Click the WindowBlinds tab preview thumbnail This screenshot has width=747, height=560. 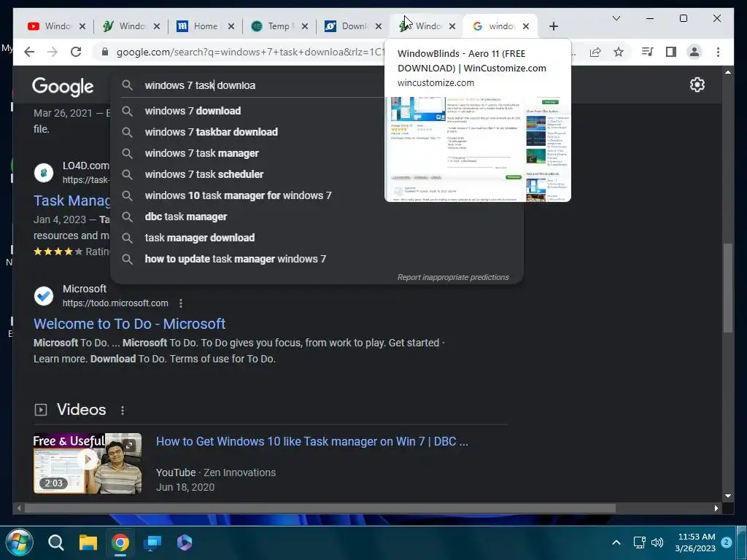pyautogui.click(x=477, y=149)
